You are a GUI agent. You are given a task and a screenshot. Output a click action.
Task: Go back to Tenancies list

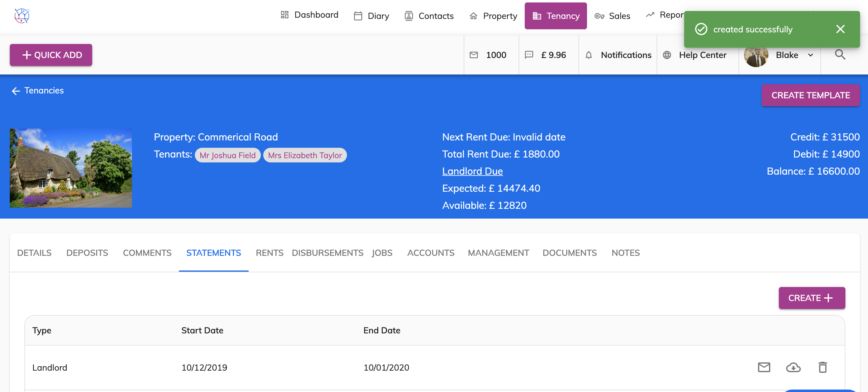coord(37,91)
